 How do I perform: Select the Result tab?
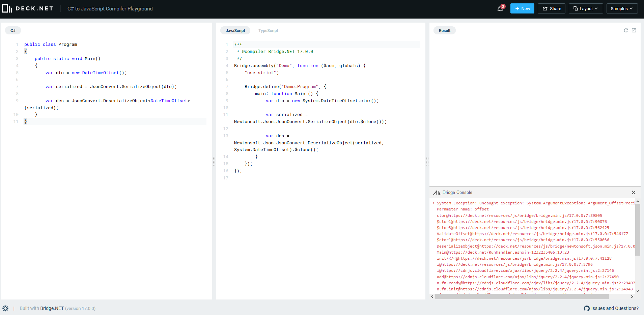(445, 30)
